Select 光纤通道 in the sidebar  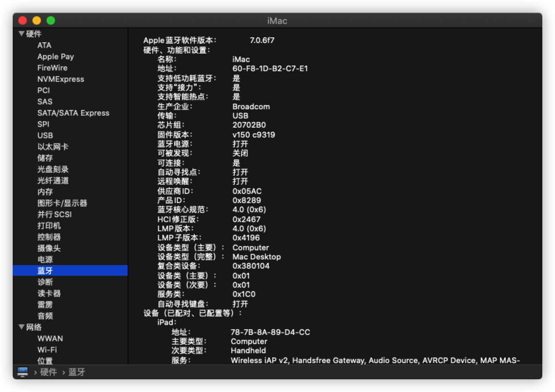pyautogui.click(x=53, y=180)
